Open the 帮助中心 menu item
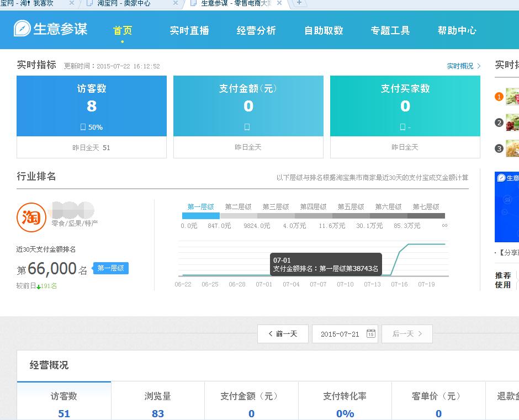The image size is (519, 420). point(457,31)
